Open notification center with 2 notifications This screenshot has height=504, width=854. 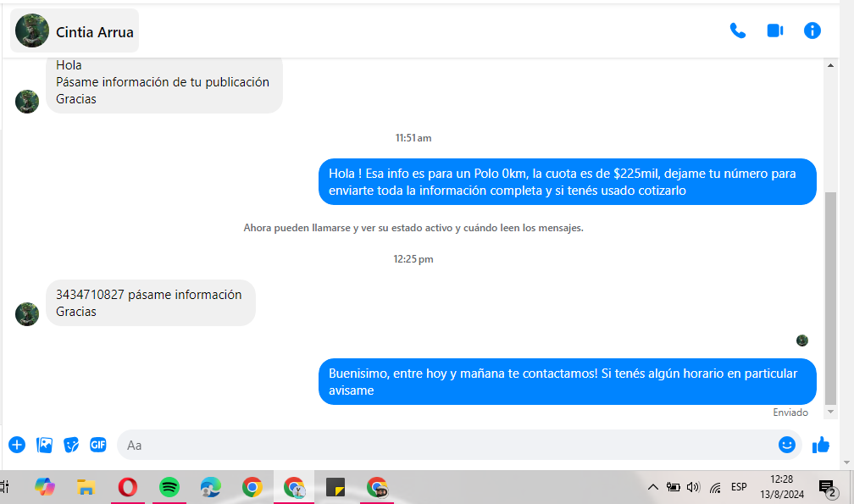click(x=829, y=488)
